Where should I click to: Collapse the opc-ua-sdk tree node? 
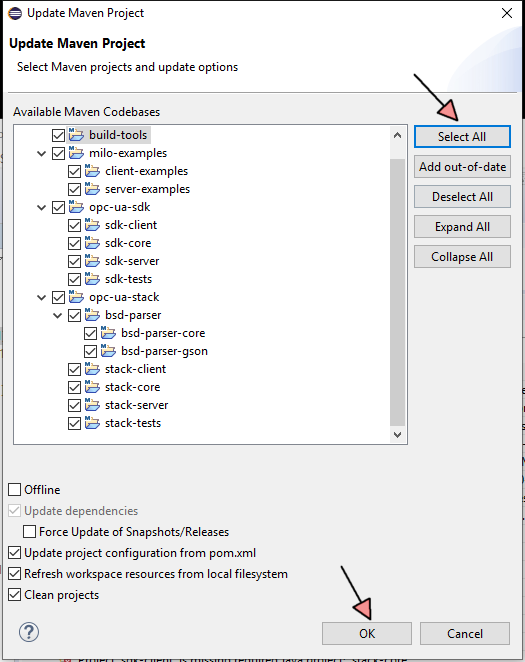[41, 207]
